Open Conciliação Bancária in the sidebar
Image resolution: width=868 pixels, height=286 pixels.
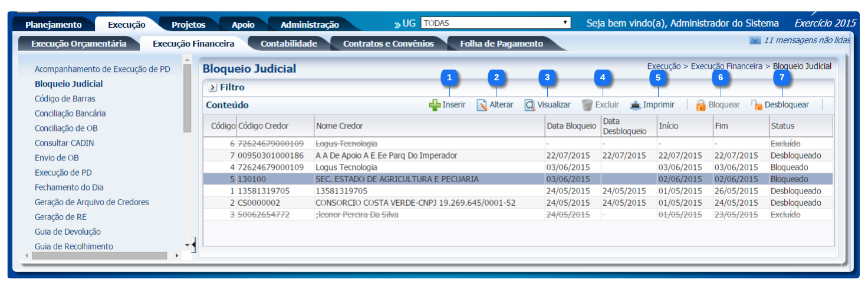pyautogui.click(x=70, y=113)
